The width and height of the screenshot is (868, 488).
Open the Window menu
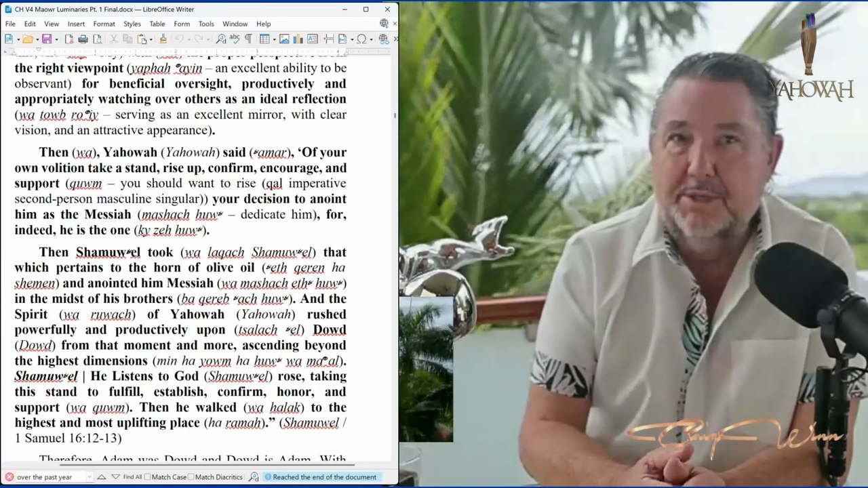click(x=235, y=24)
